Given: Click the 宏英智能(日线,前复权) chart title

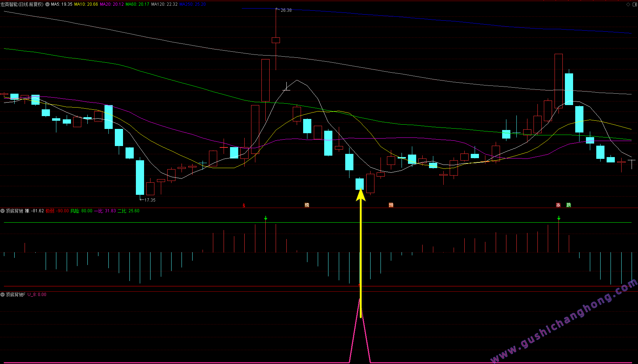Looking at the screenshot, I should [x=22, y=4].
